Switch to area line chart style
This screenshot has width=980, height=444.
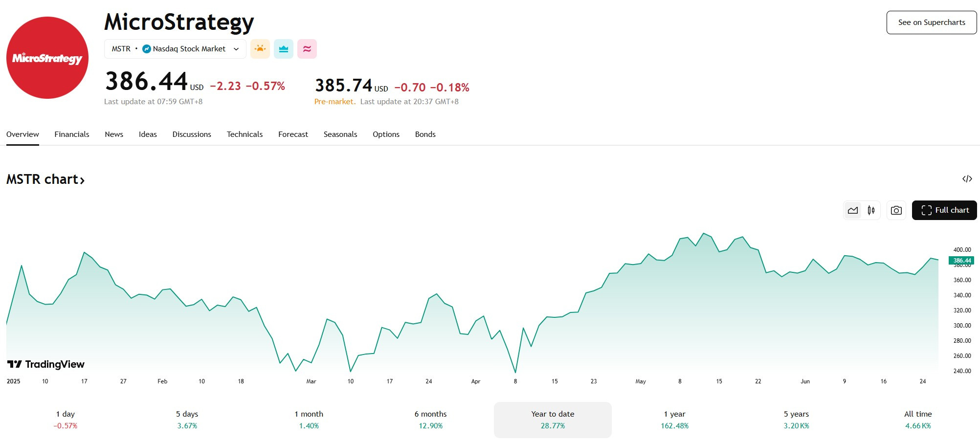[x=853, y=210]
